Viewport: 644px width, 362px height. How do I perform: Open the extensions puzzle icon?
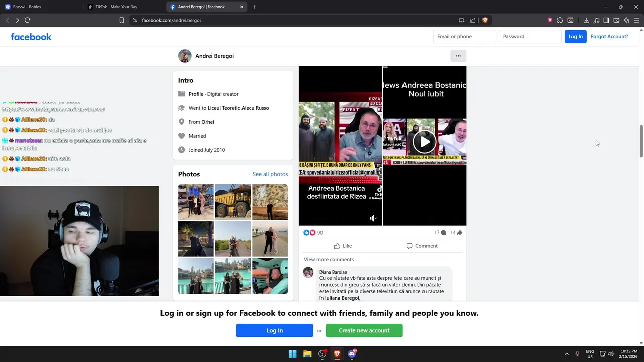(560, 20)
